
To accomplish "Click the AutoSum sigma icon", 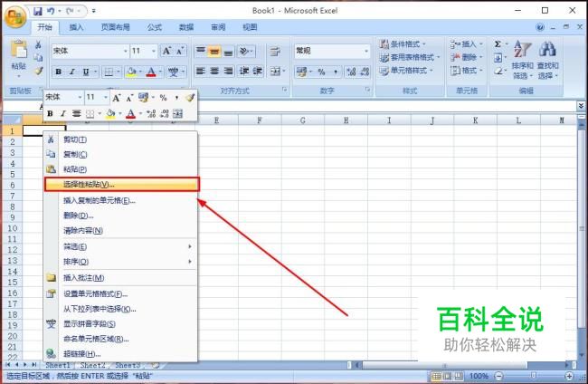I will (498, 43).
